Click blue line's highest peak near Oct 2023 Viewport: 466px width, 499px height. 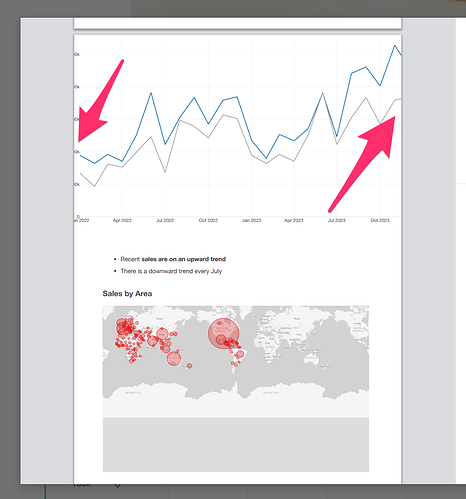point(395,46)
